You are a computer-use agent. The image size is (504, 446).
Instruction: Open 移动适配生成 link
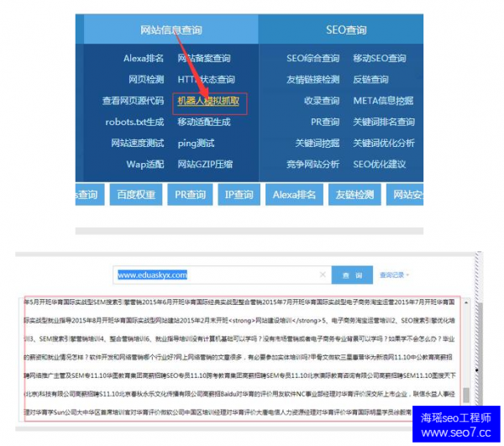tap(204, 122)
